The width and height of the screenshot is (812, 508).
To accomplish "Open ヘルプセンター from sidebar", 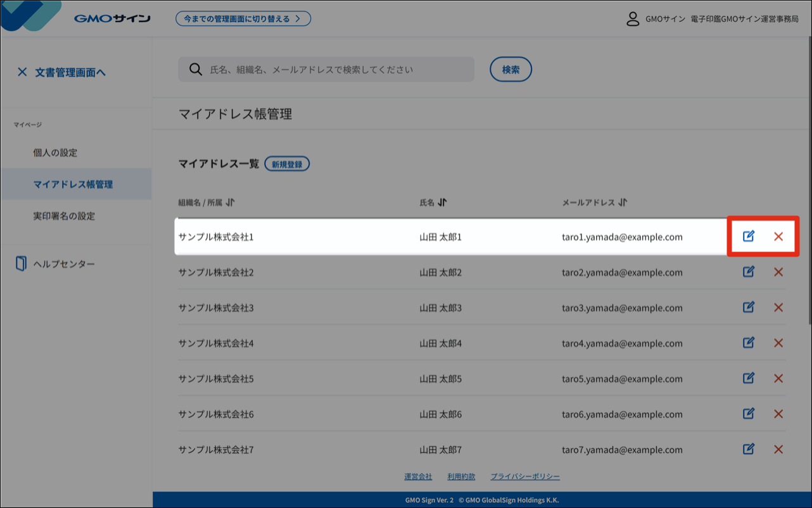I will pos(63,264).
